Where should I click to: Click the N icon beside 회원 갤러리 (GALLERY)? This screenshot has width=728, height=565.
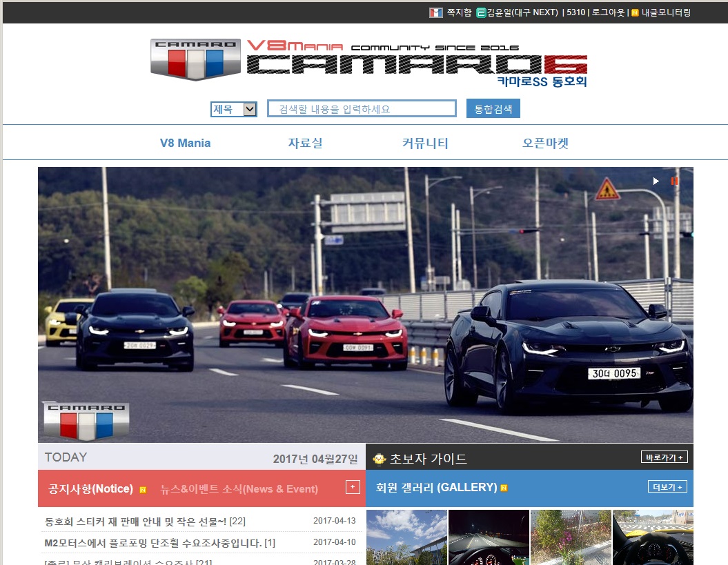(x=504, y=488)
